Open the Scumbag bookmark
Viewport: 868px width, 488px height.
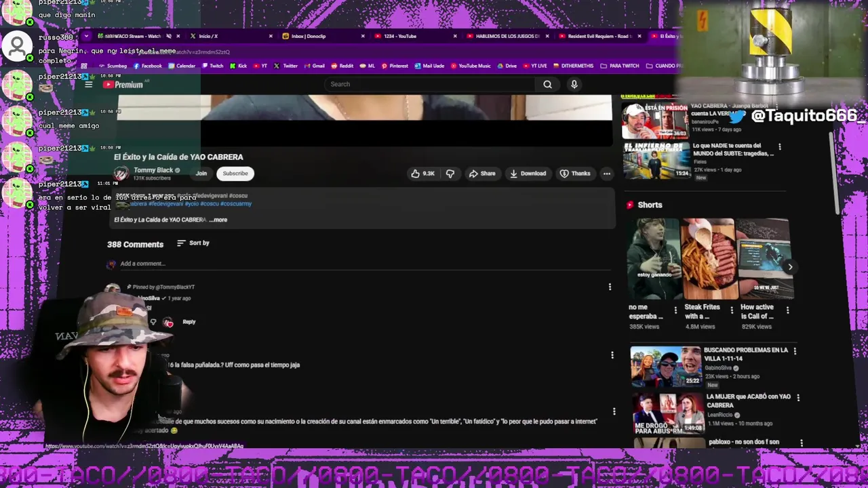113,66
